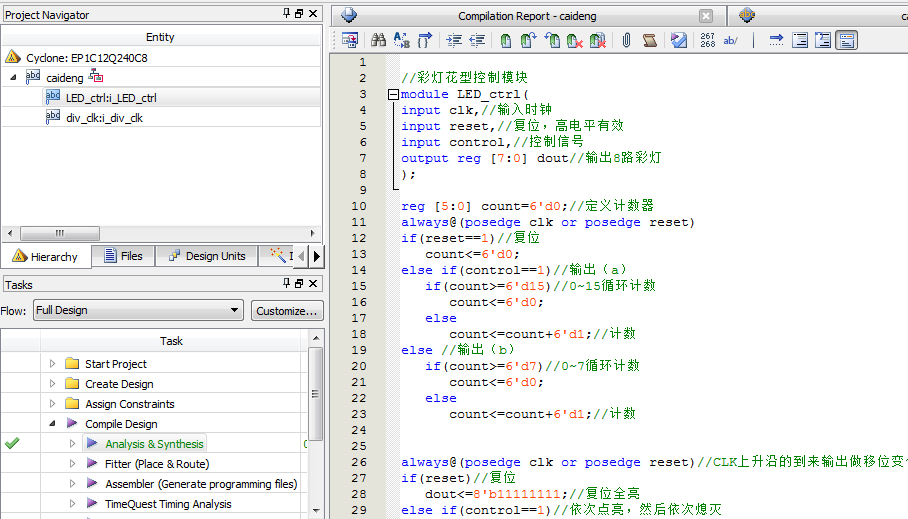Collapse the LED_ctrl module code fold
This screenshot has height=519, width=908.
(x=393, y=95)
